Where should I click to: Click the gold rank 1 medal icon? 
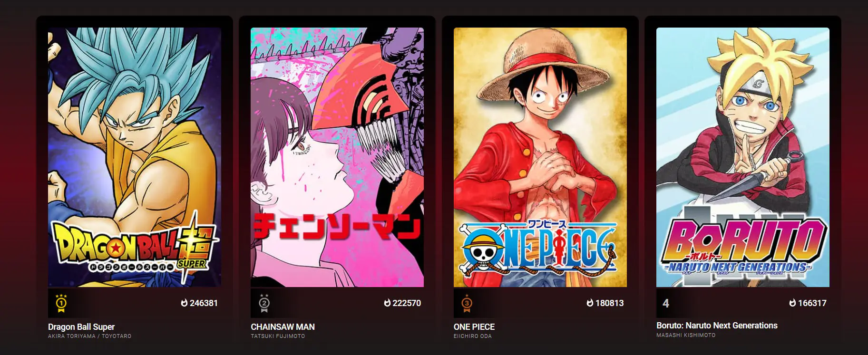(x=61, y=303)
